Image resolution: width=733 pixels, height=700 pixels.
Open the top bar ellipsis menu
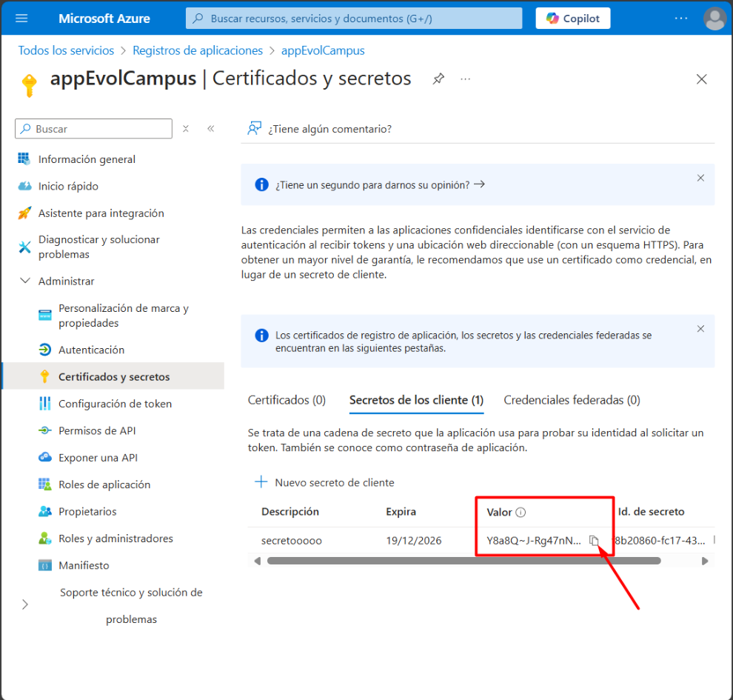681,19
